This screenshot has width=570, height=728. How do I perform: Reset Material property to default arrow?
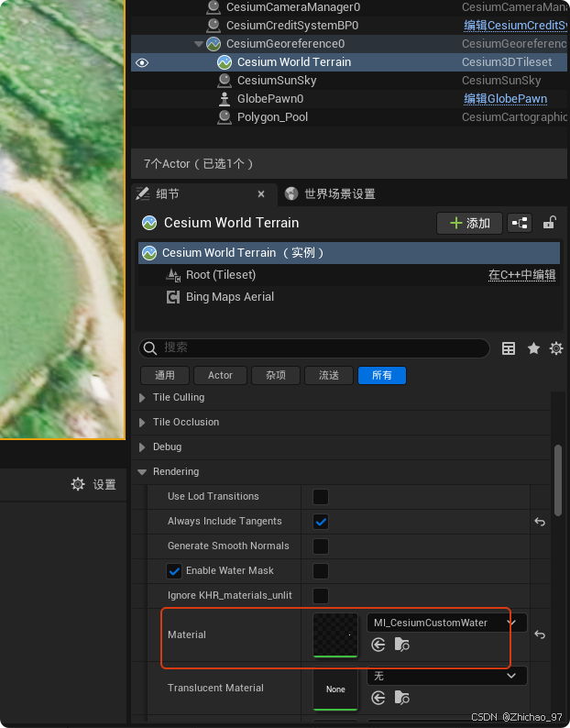tap(540, 634)
